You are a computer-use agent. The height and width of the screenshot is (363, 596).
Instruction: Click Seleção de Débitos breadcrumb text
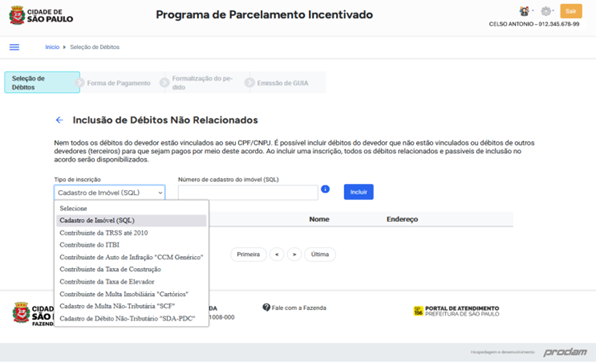(x=95, y=47)
